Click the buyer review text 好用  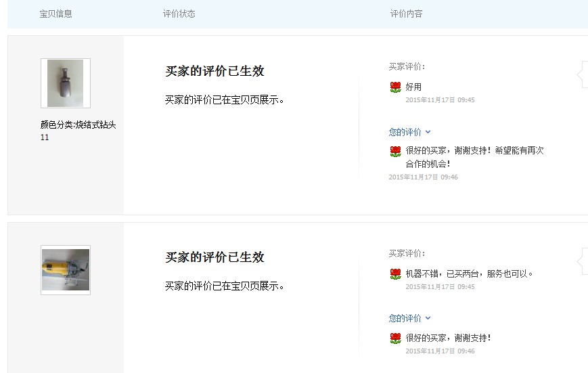point(413,87)
